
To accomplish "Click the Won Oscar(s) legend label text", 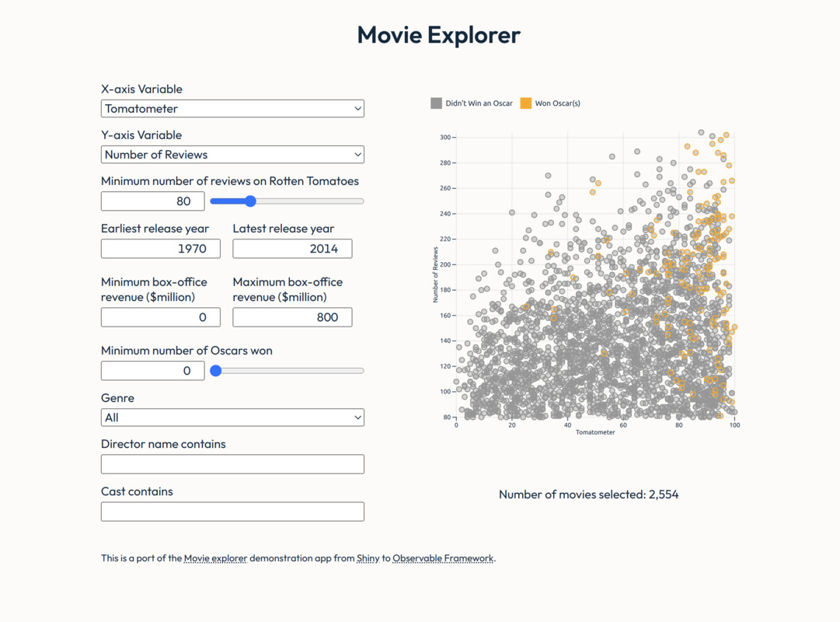I will pos(558,103).
